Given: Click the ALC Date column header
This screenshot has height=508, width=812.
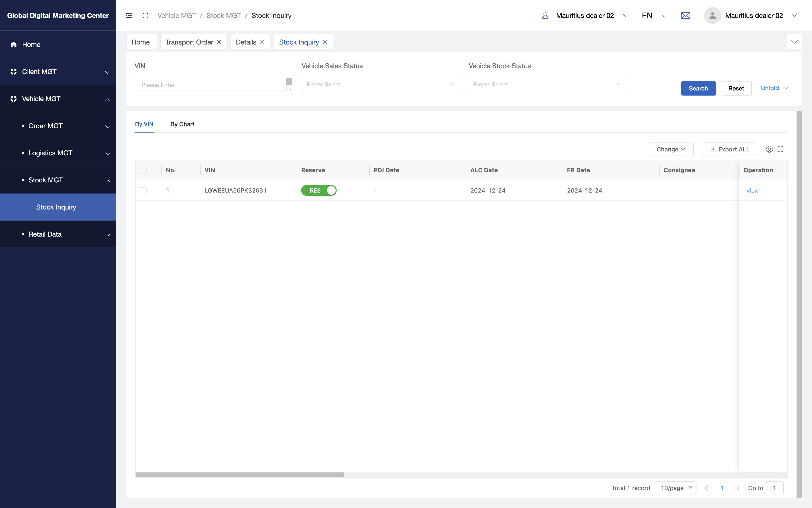Looking at the screenshot, I should (514, 170).
